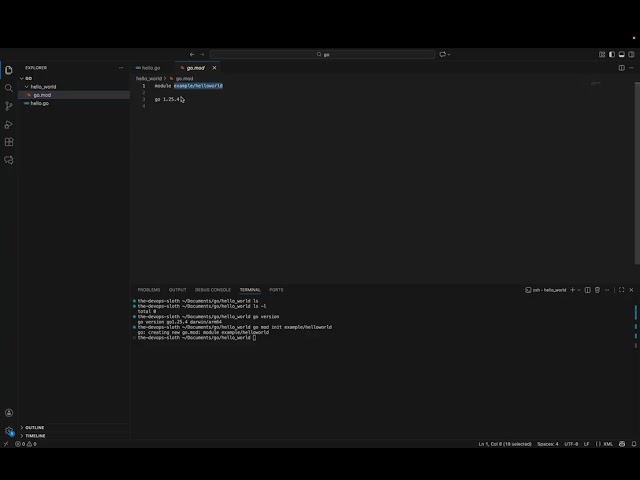Viewport: 640px width, 480px height.
Task: Go back with the navigation arrow
Action: tap(192, 54)
